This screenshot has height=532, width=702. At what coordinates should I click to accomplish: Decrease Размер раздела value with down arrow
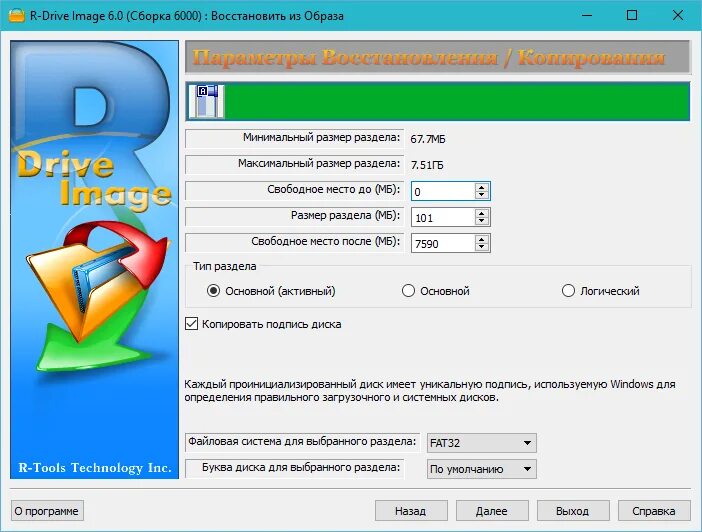[x=481, y=221]
